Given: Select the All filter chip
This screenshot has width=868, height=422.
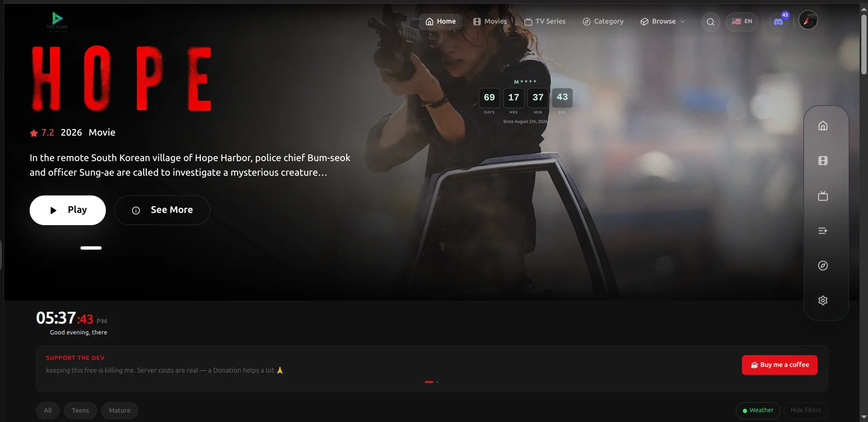Looking at the screenshot, I should click(x=48, y=411).
